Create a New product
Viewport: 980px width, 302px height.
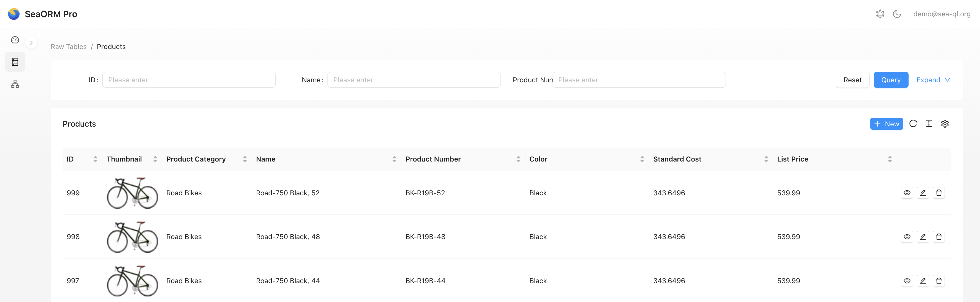tap(886, 124)
